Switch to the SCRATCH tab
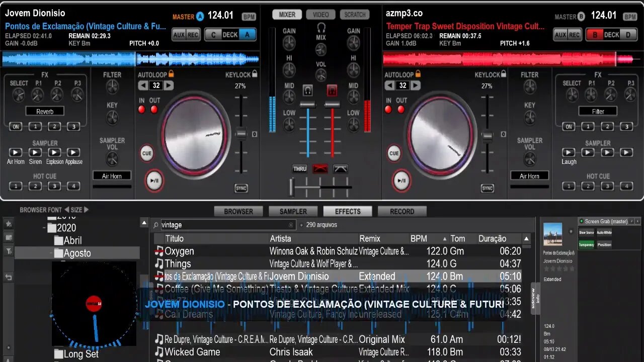The height and width of the screenshot is (362, 644). click(x=355, y=15)
